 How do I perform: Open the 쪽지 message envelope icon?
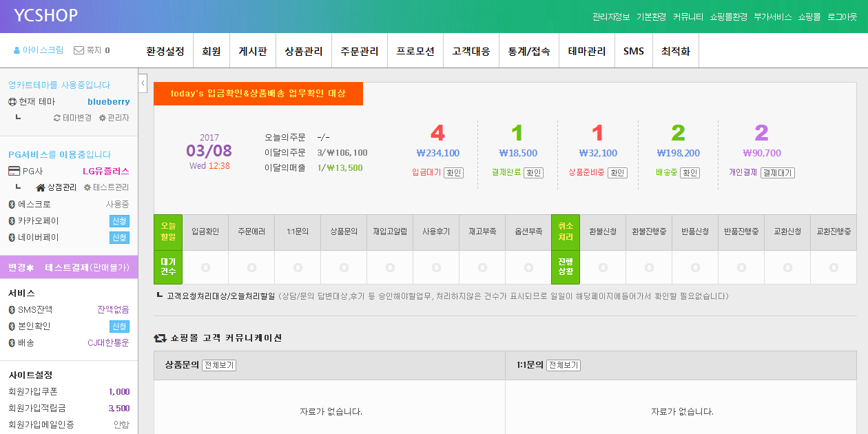[79, 50]
